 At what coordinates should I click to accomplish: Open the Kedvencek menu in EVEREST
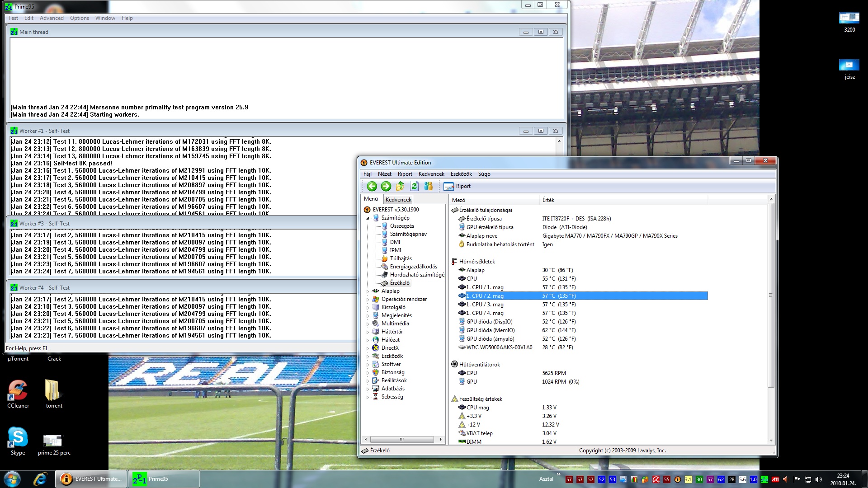(431, 174)
